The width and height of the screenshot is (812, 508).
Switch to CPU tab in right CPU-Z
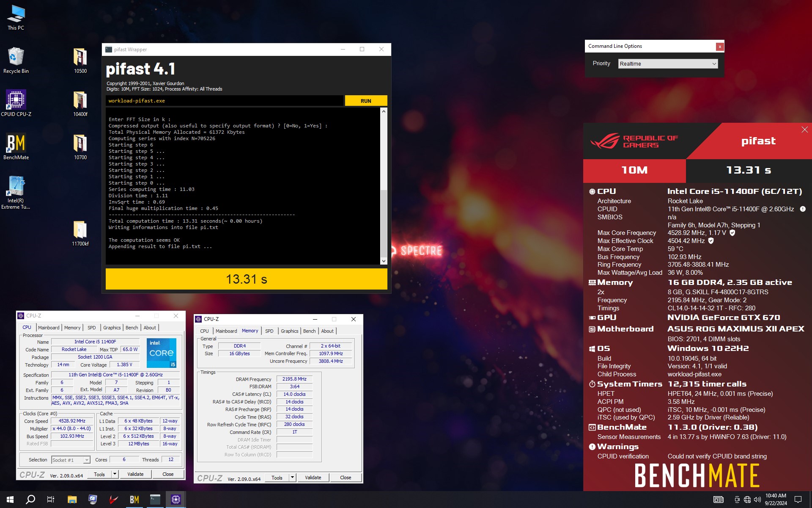coord(204,331)
